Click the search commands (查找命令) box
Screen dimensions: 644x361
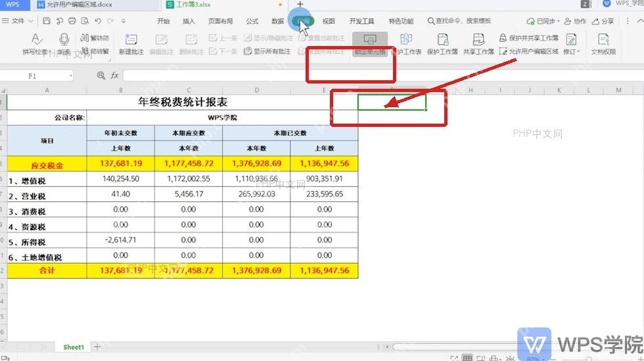click(x=459, y=21)
